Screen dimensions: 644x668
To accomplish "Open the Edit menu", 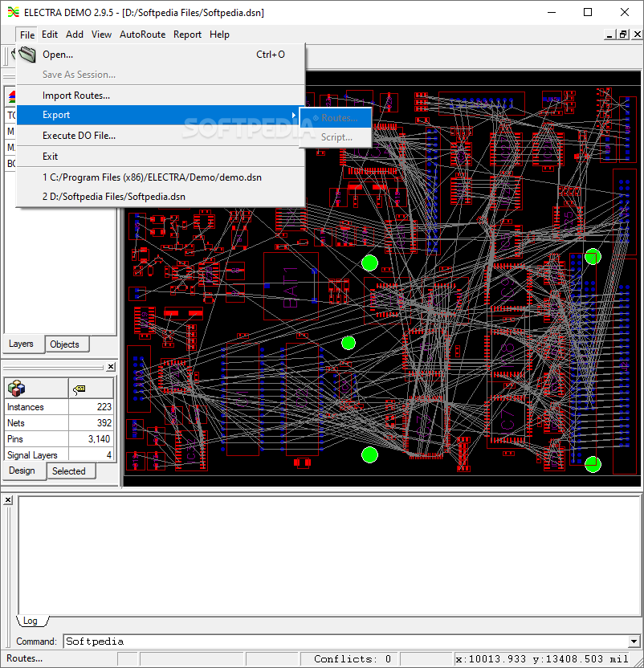I will tap(50, 35).
